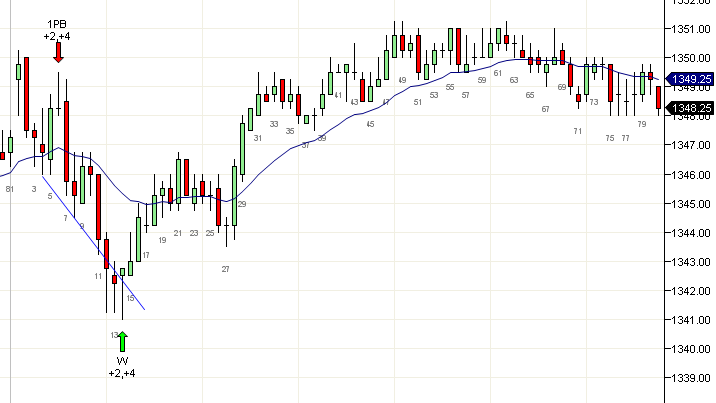Click the '+2,+4' text under 1PB
The height and width of the screenshot is (403, 716).
(x=57, y=37)
